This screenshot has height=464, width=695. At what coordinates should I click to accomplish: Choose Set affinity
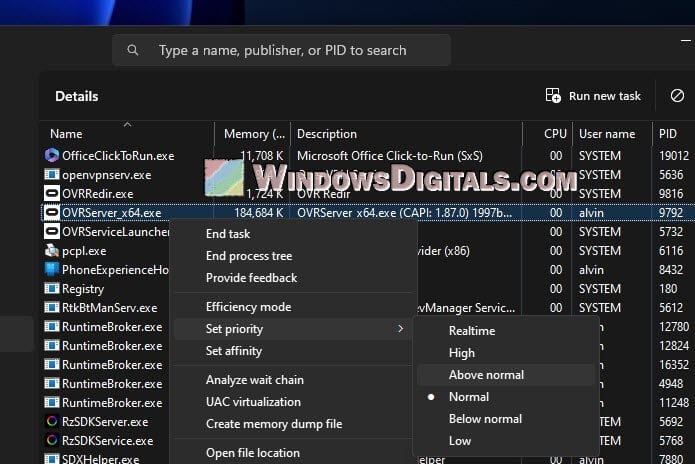(234, 351)
